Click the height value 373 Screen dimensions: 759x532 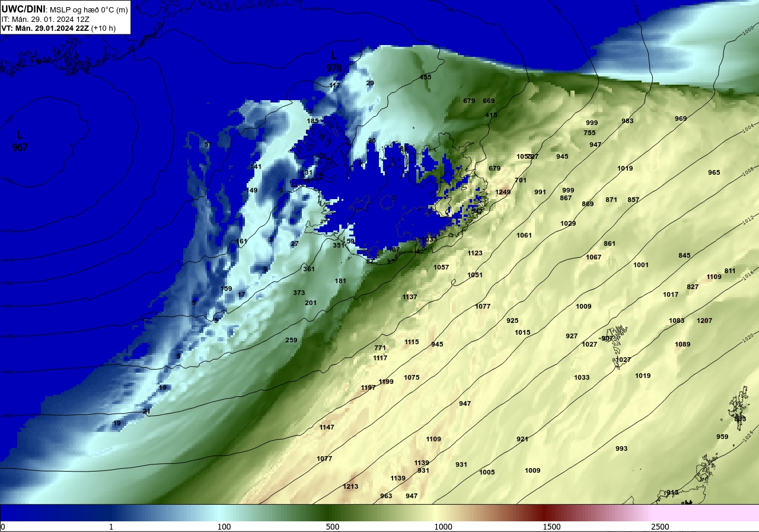click(299, 293)
